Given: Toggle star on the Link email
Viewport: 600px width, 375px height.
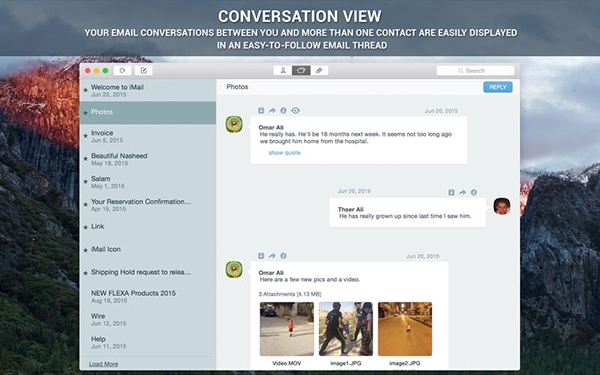Looking at the screenshot, I should 85,227.
